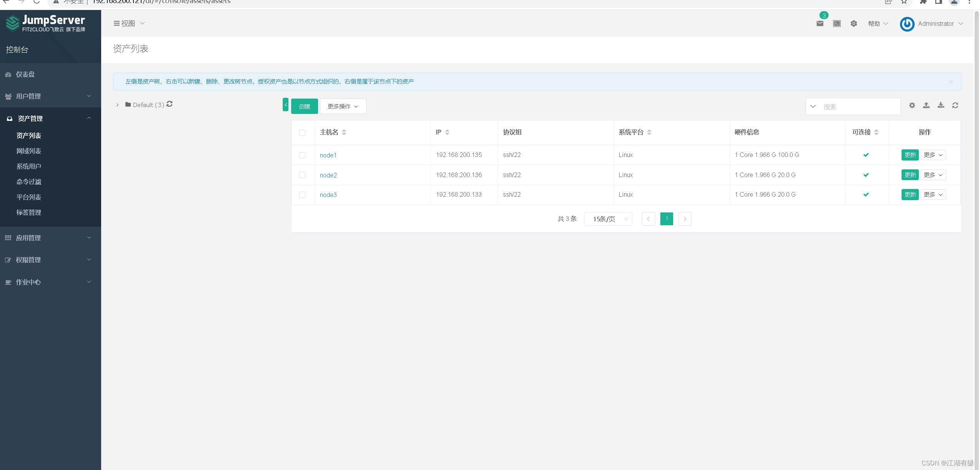
Task: Check the node3 row checkbox
Action: (x=302, y=195)
